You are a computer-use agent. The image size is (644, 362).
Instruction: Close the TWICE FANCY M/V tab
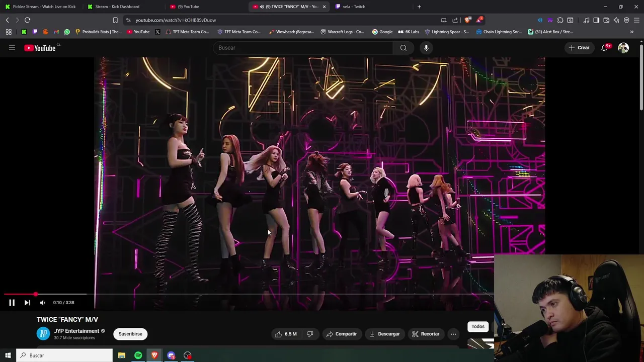pos(324,7)
